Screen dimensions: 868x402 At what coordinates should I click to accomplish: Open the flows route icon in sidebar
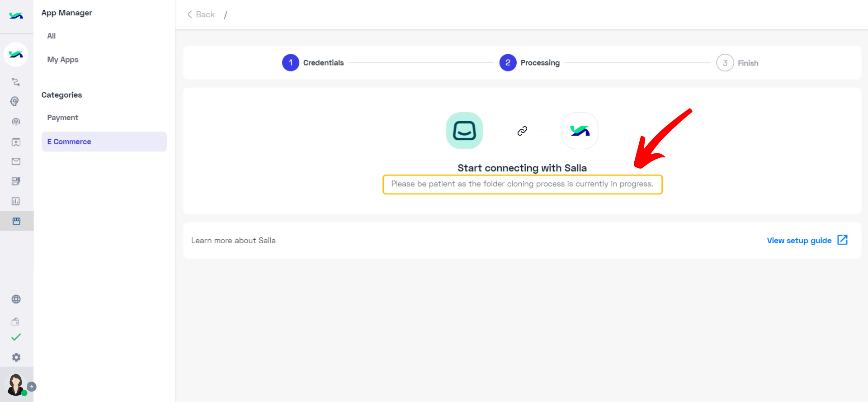(16, 82)
